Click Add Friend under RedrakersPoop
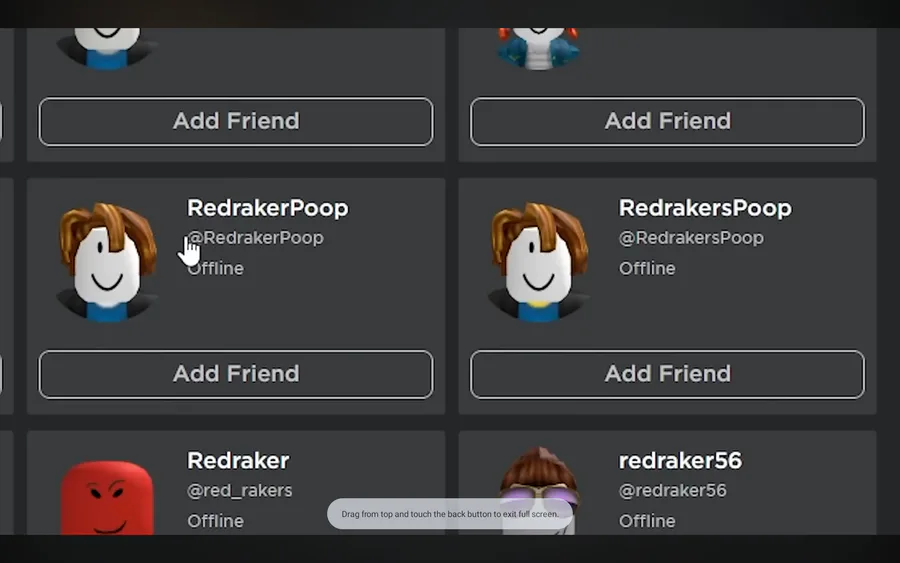 coord(668,374)
